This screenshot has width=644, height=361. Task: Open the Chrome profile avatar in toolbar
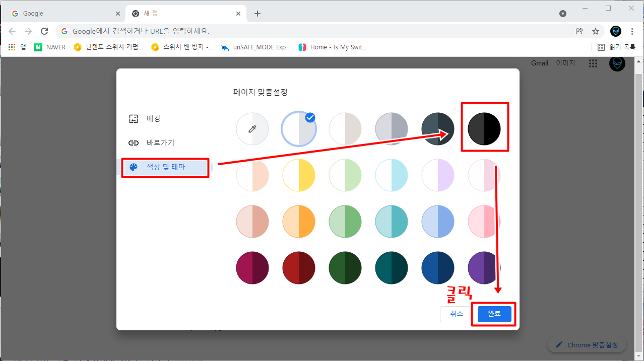[616, 31]
